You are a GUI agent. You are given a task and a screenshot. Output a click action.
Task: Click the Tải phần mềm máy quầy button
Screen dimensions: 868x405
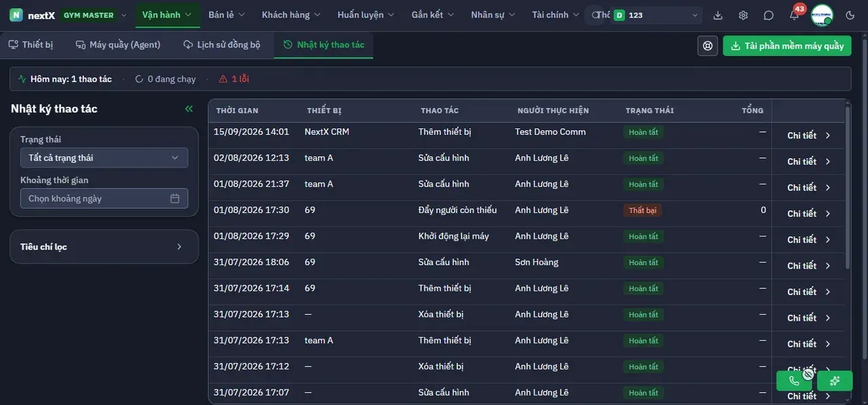787,45
